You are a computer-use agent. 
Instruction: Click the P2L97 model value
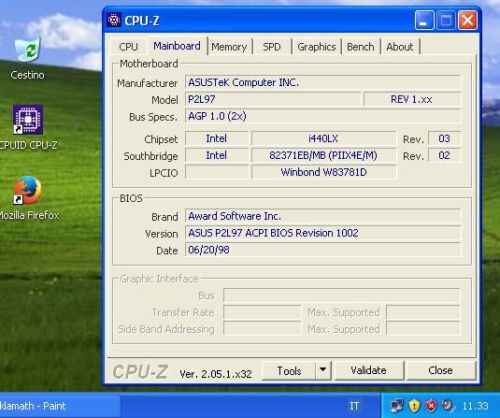pos(273,99)
